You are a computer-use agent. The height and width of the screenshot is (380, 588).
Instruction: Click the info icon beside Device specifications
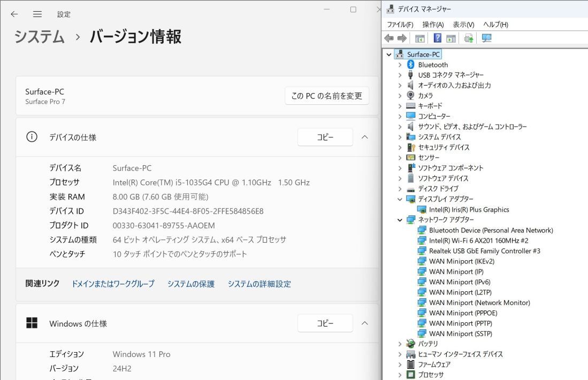pos(32,137)
